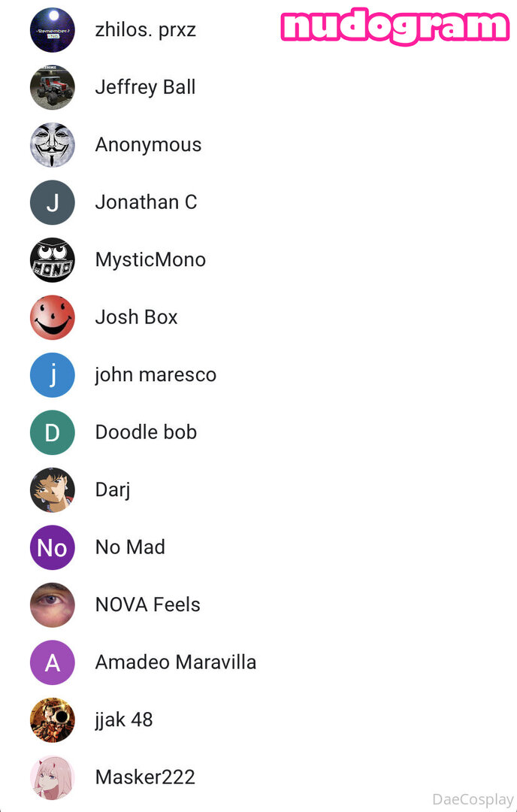The width and height of the screenshot is (517, 812).
Task: Click the nudogram logo
Action: coord(396,26)
